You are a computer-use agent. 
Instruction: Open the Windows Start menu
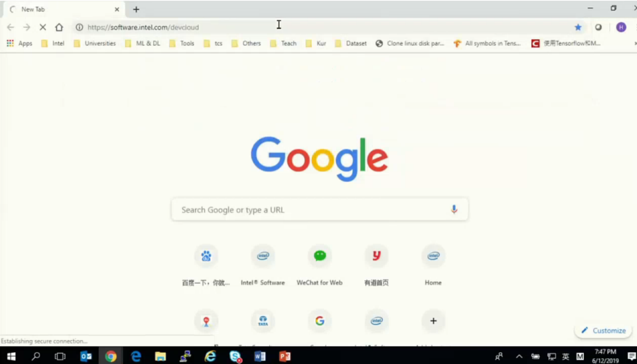(11, 357)
